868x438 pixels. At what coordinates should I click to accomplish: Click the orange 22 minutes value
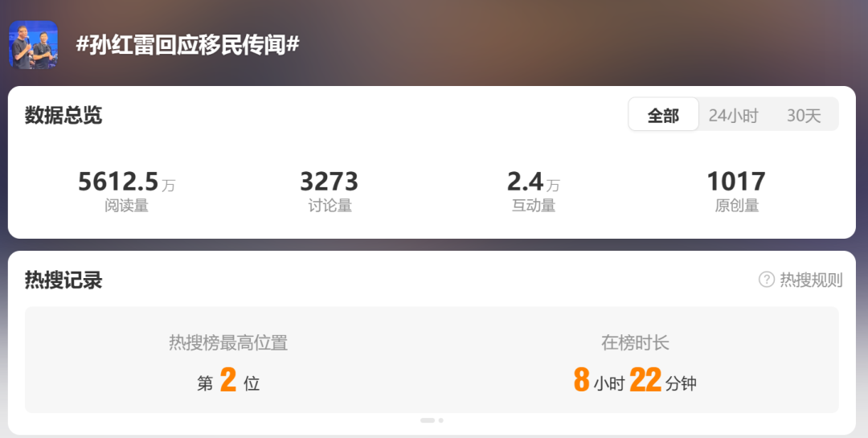[x=645, y=380]
